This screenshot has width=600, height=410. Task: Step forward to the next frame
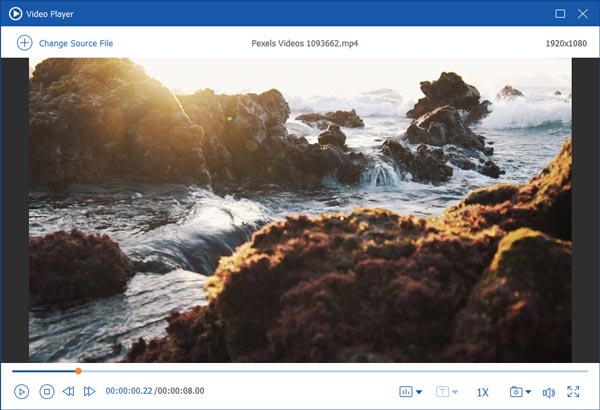pyautogui.click(x=89, y=392)
